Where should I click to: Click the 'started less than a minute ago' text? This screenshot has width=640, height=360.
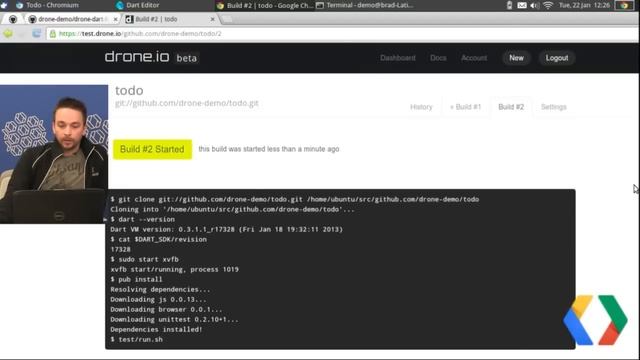click(269, 149)
